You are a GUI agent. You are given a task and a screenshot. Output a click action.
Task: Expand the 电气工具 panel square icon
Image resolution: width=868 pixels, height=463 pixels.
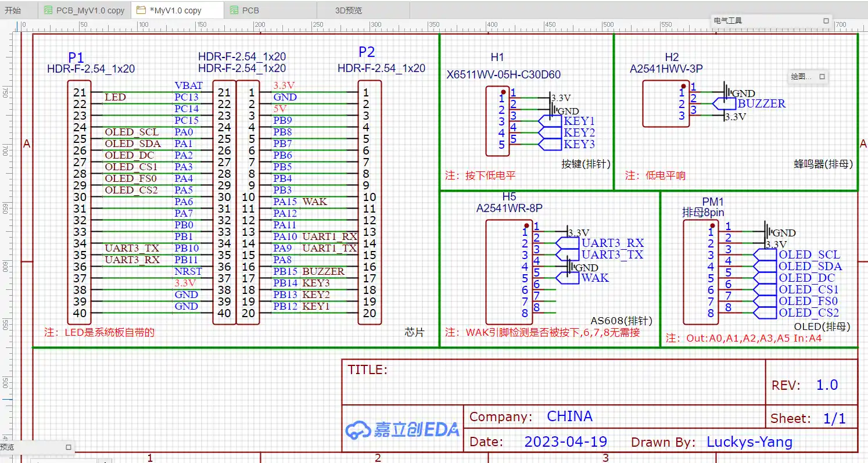coord(826,21)
